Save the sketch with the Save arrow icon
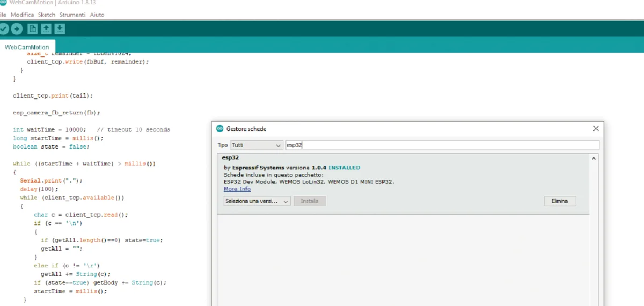Image resolution: width=644 pixels, height=306 pixels. 60,28
